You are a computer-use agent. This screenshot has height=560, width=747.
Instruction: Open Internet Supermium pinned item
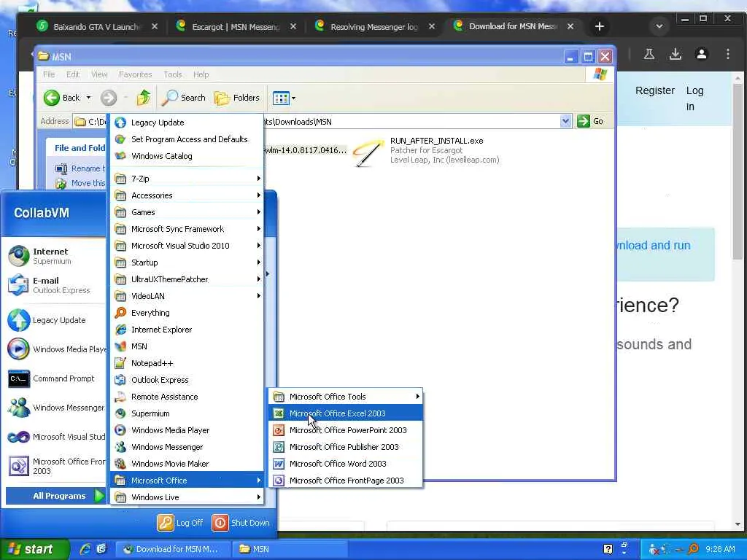click(55, 256)
